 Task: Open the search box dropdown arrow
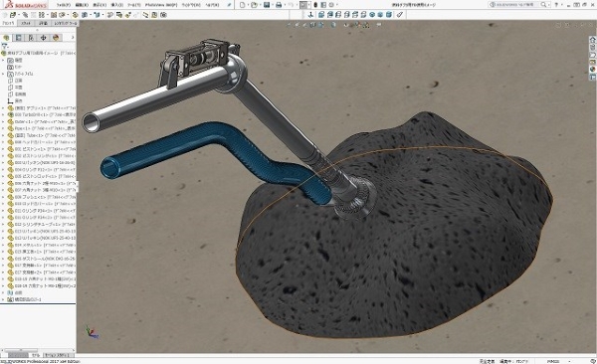pos(549,5)
